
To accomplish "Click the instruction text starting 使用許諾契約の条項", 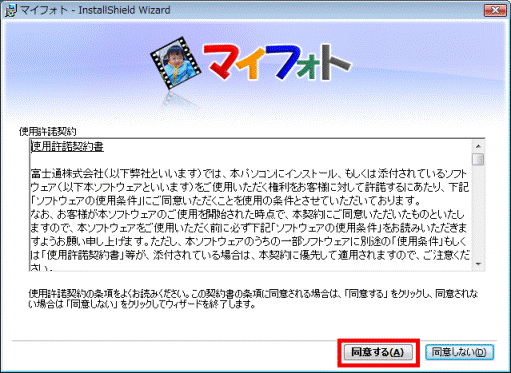I will 253,299.
